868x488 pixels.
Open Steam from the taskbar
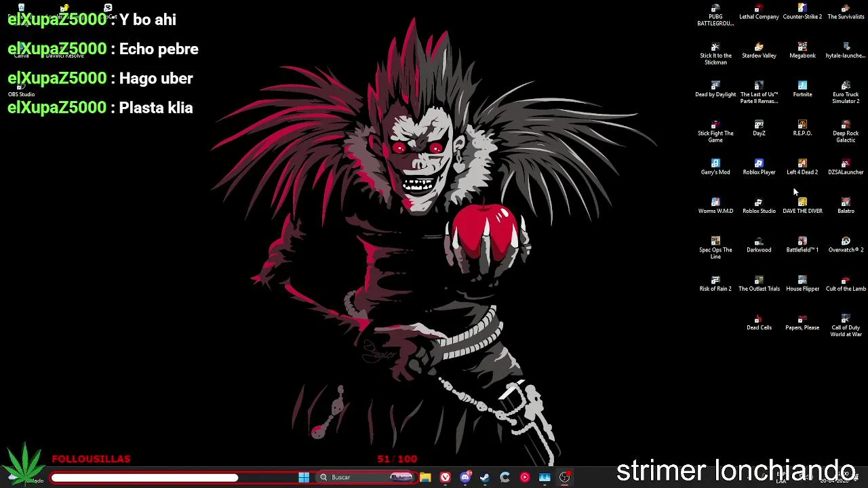pyautogui.click(x=485, y=477)
